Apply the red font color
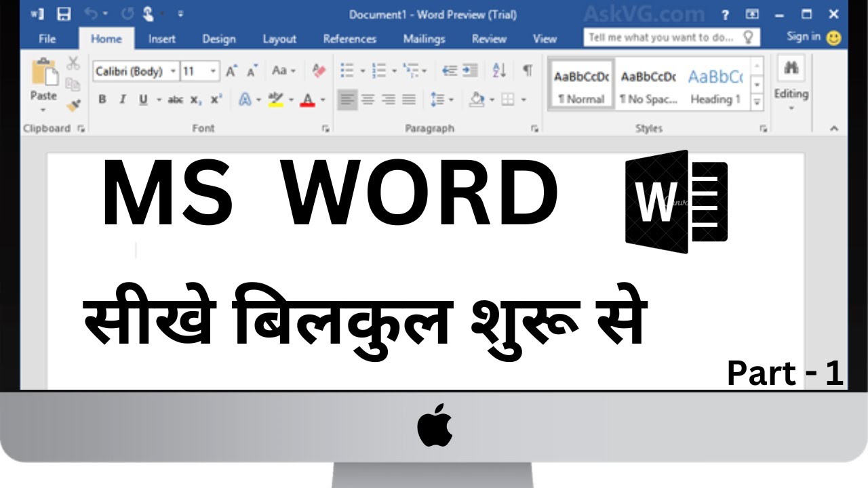The height and width of the screenshot is (488, 868). [307, 100]
